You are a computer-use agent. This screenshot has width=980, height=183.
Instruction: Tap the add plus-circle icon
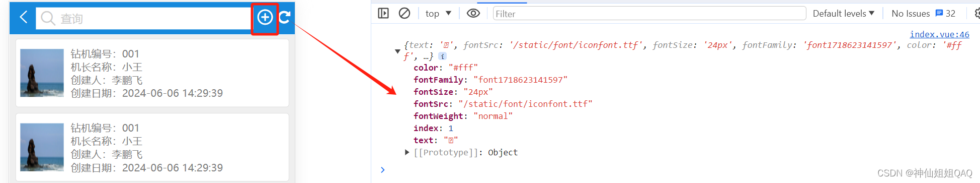click(x=265, y=18)
